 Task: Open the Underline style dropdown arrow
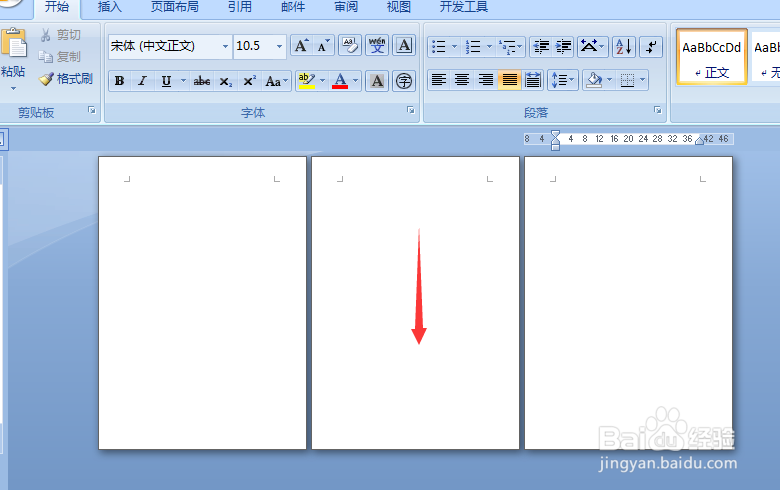(x=183, y=81)
